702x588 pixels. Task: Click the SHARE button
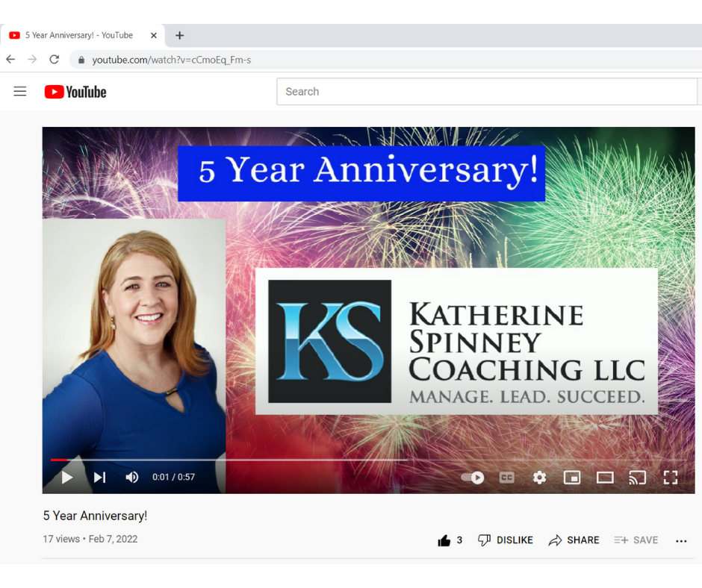pyautogui.click(x=574, y=540)
